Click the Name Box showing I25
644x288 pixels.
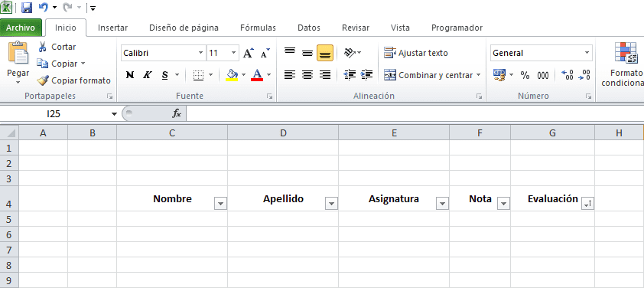(x=54, y=114)
